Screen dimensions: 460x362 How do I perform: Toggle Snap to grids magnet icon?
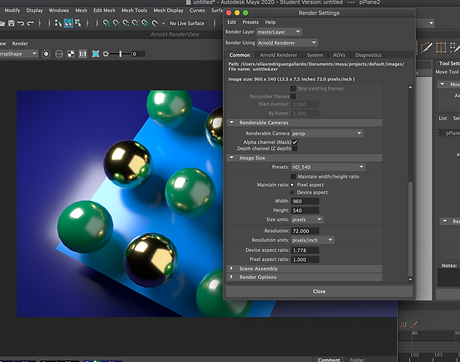tap(106, 23)
